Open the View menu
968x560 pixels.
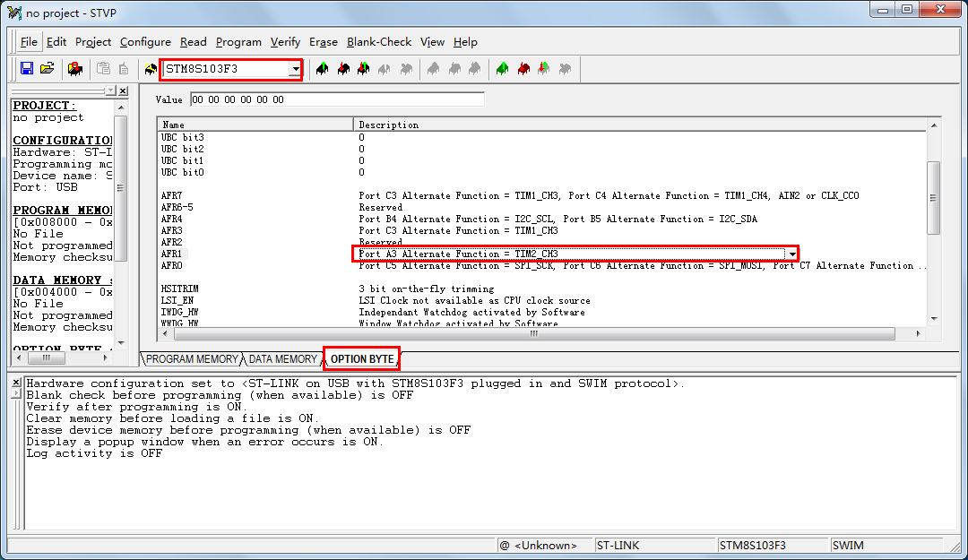tap(432, 42)
